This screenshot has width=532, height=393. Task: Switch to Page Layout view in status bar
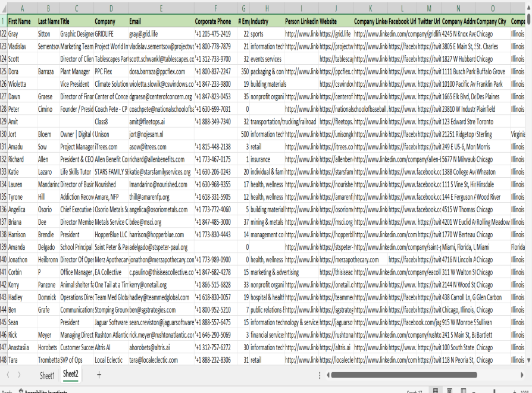449,391
